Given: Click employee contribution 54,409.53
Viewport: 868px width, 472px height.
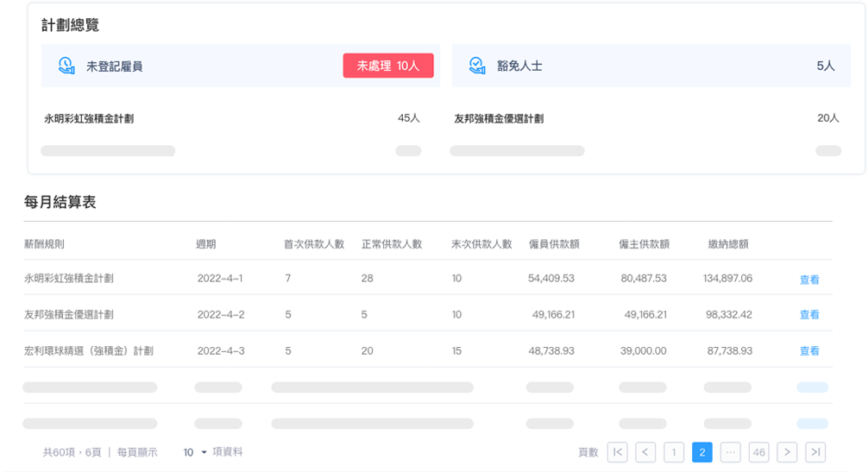Looking at the screenshot, I should [551, 279].
